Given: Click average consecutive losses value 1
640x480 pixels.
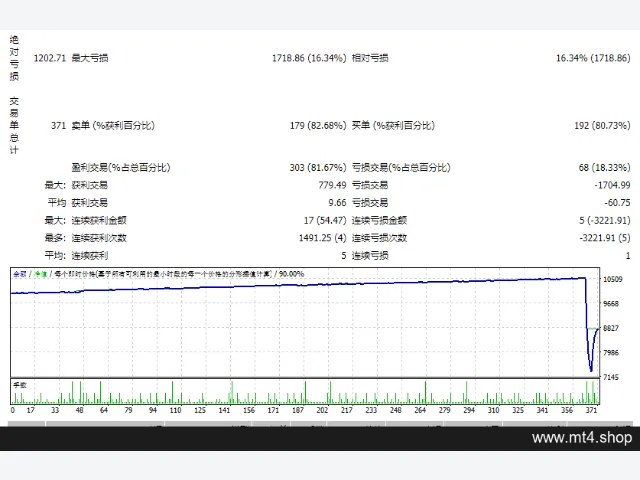Looking at the screenshot, I should [628, 256].
